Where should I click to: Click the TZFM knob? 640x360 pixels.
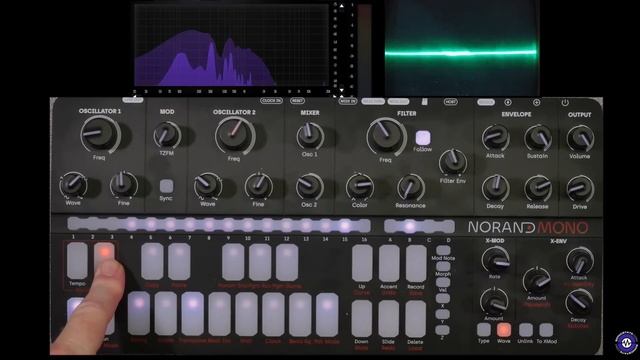[x=167, y=135]
